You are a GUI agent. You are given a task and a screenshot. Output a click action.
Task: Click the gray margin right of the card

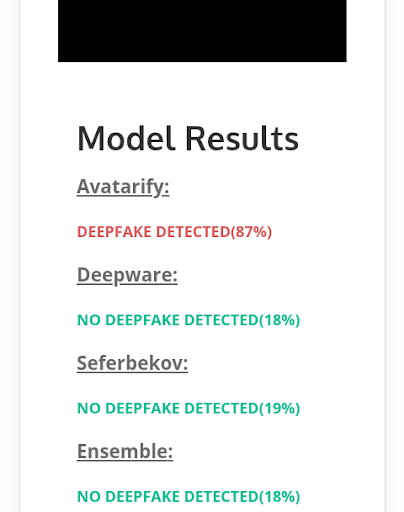tap(395, 256)
